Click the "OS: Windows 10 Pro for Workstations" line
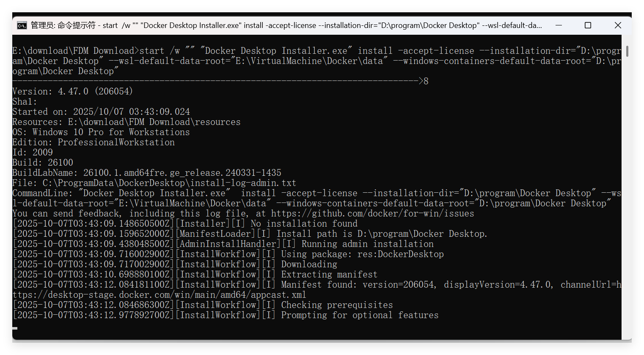Viewport: 644px width, 355px height. (101, 132)
